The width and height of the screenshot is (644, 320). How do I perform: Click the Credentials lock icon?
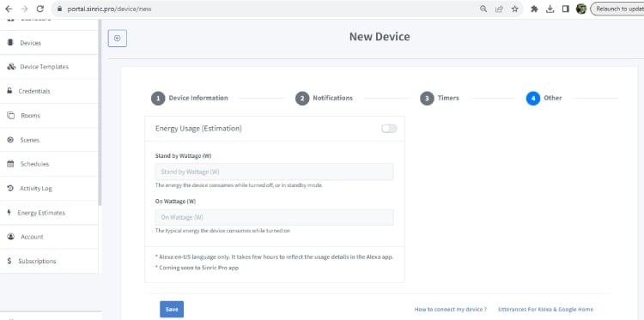pos(9,91)
